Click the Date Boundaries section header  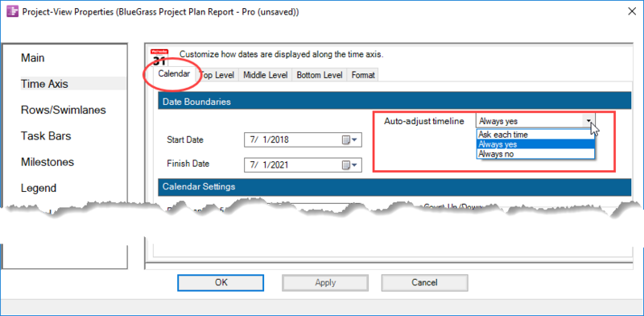pos(394,102)
